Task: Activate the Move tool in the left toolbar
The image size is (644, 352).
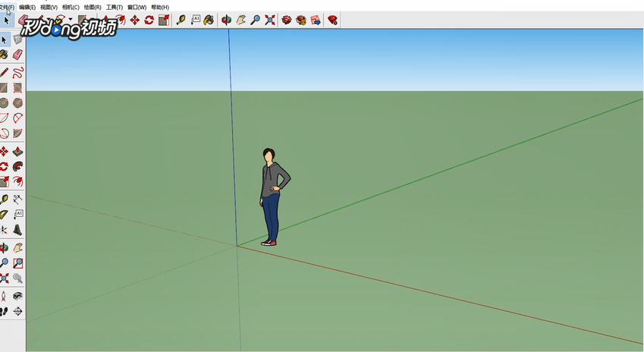Action: pyautogui.click(x=4, y=152)
